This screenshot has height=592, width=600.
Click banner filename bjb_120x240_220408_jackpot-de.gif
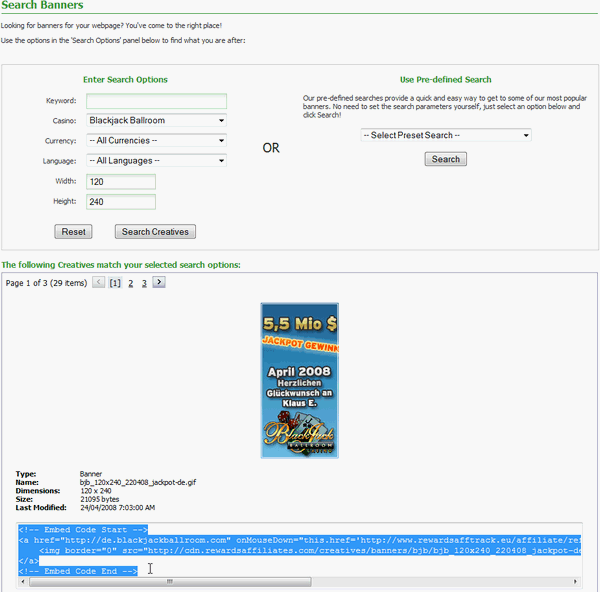click(138, 482)
